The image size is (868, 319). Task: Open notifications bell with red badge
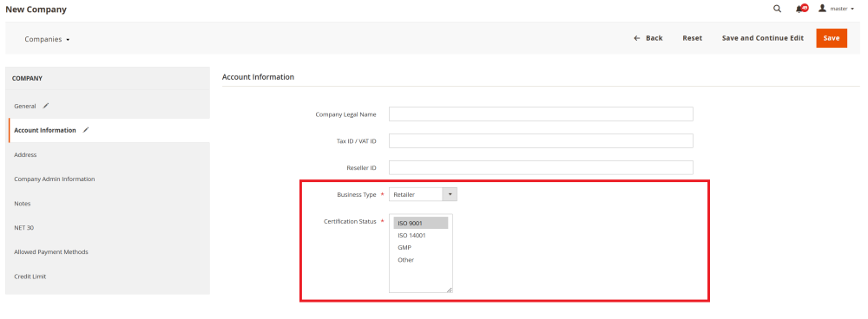tap(801, 9)
